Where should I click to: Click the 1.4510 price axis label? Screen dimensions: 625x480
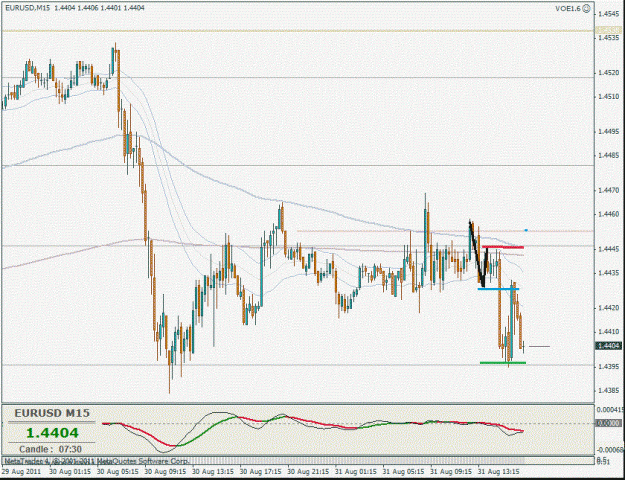tap(608, 96)
